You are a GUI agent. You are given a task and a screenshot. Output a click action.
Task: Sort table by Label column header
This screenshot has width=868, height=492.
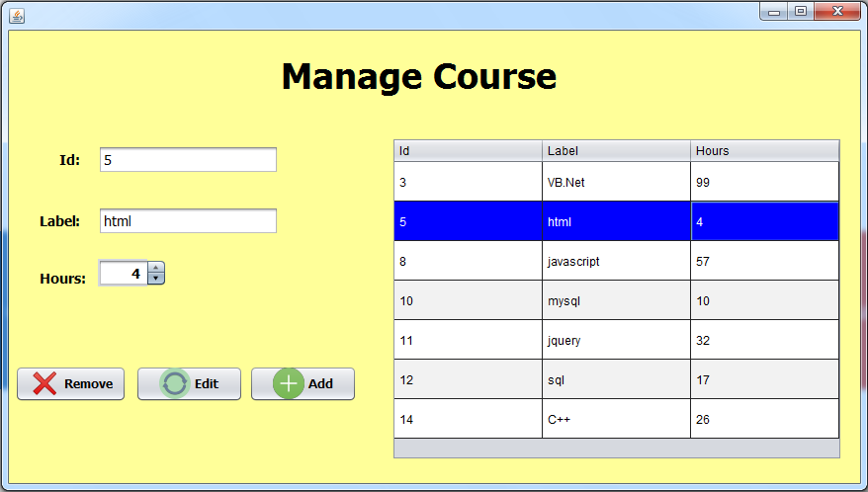click(616, 150)
